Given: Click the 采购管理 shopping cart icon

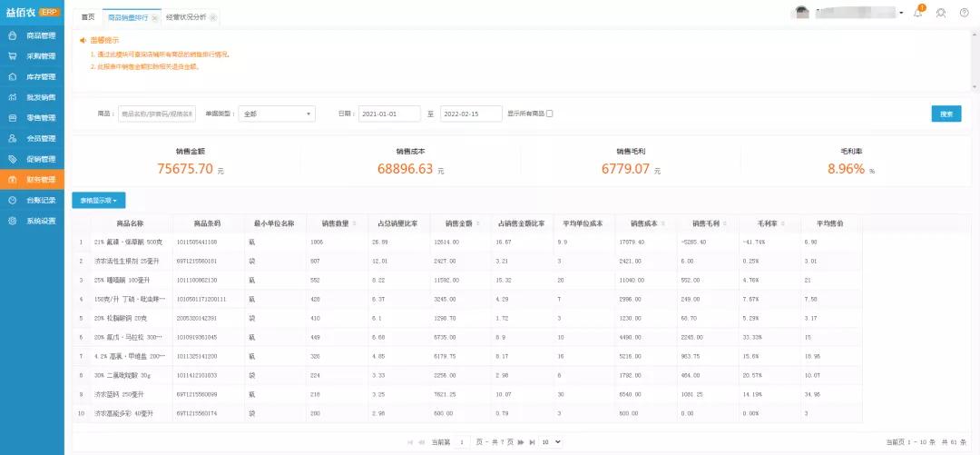Looking at the screenshot, I should [12, 56].
